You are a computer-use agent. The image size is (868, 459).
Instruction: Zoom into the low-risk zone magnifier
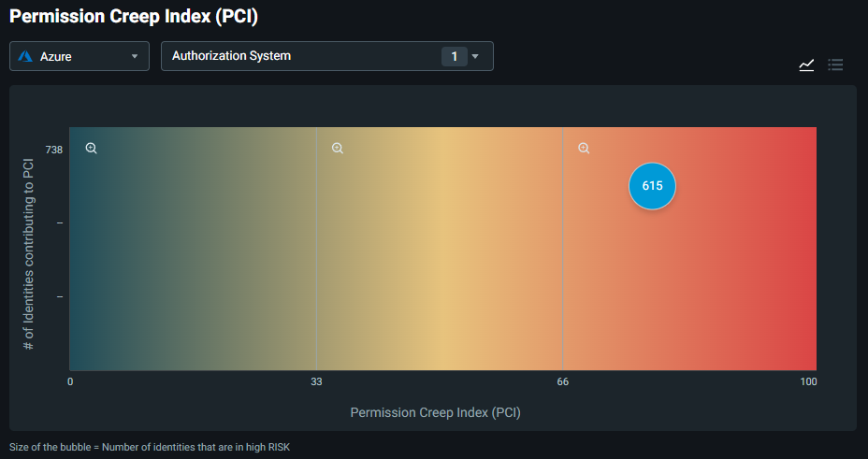(x=91, y=148)
